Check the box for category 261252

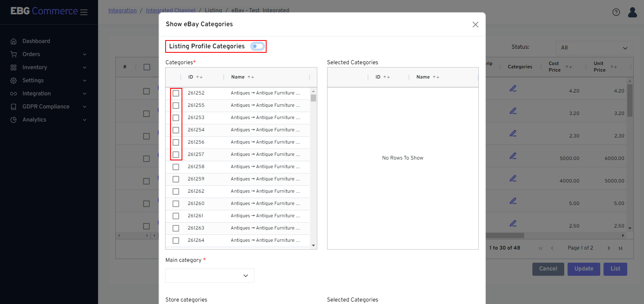(176, 93)
